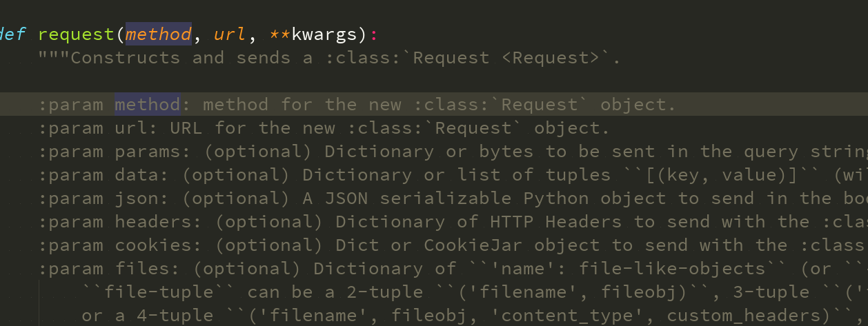The height and width of the screenshot is (326, 868).
Task: Click the url argument in the function signature
Action: pos(230,34)
